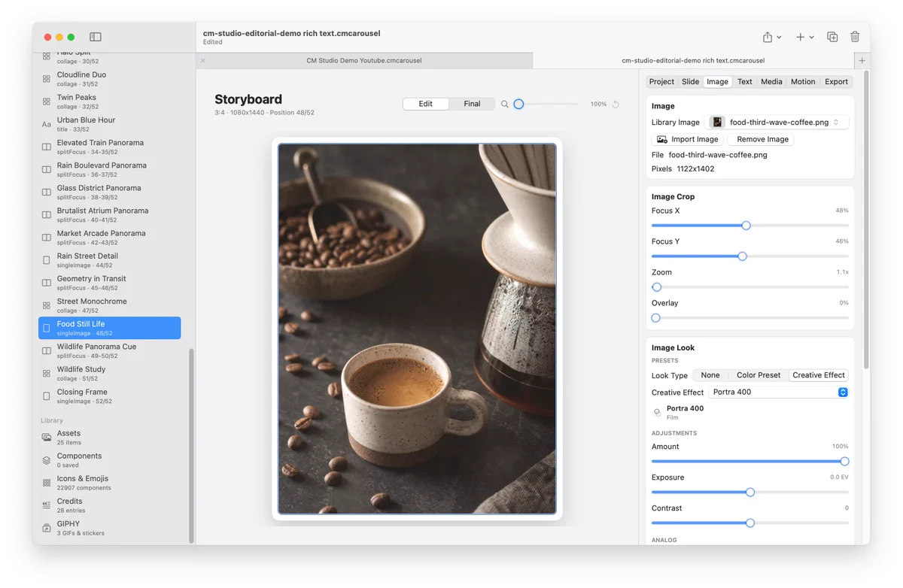Click the Overlay slider handle
The width and height of the screenshot is (903, 588).
tap(655, 318)
